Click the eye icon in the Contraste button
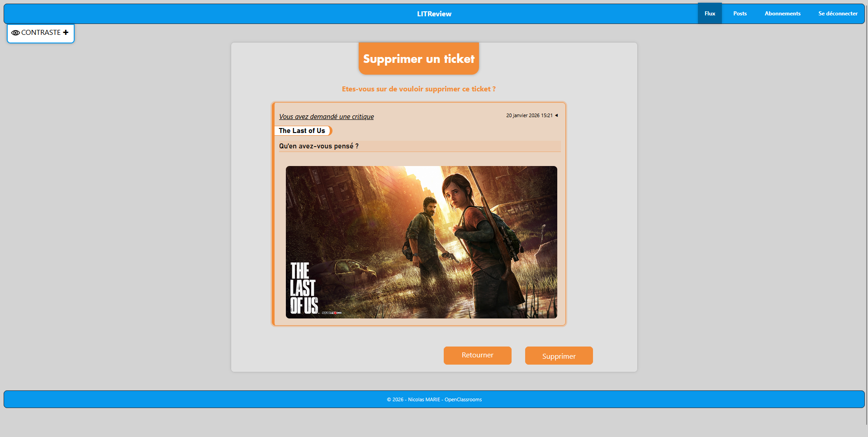The image size is (868, 437). click(15, 33)
